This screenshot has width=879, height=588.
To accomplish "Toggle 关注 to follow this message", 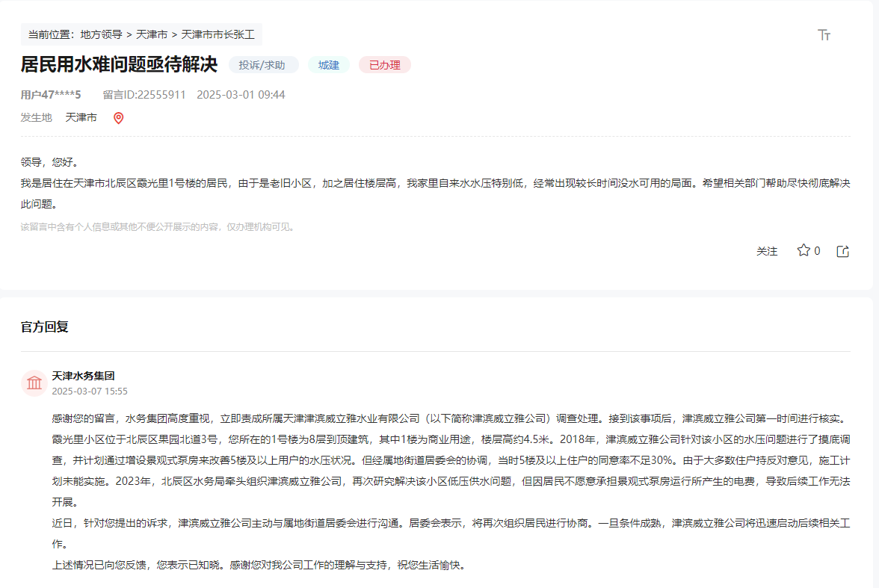I will (767, 251).
